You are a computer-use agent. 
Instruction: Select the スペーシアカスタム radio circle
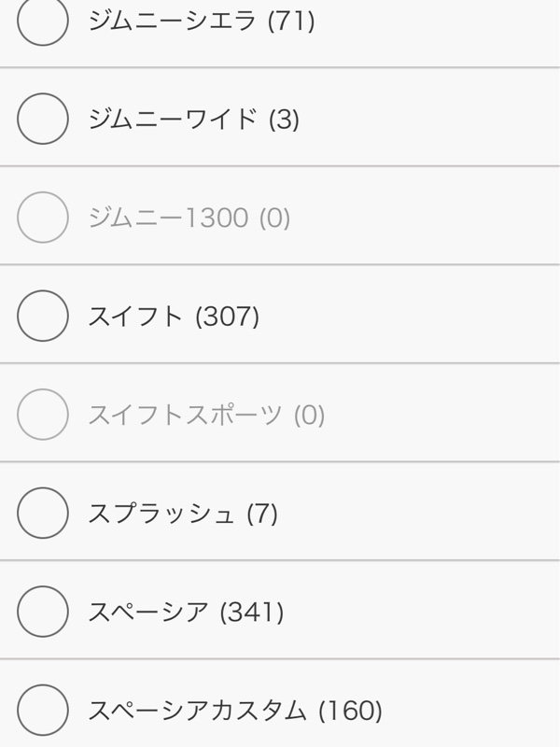coord(43,711)
